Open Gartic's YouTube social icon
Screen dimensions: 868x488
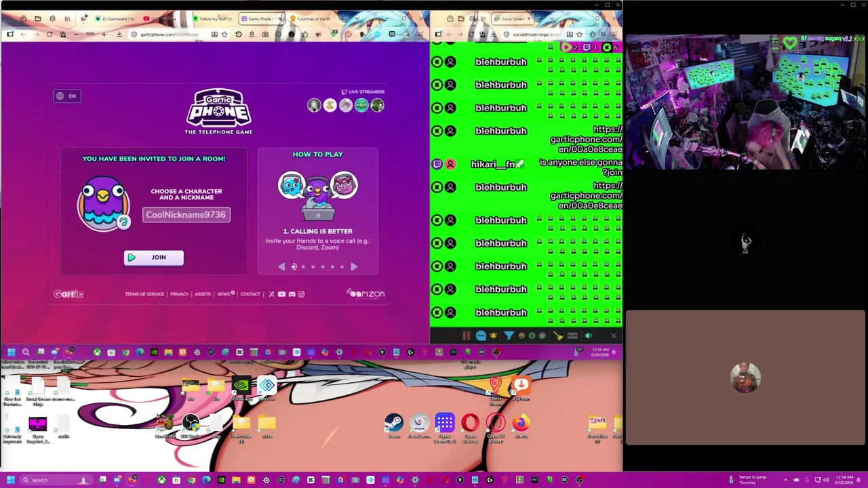click(x=281, y=294)
